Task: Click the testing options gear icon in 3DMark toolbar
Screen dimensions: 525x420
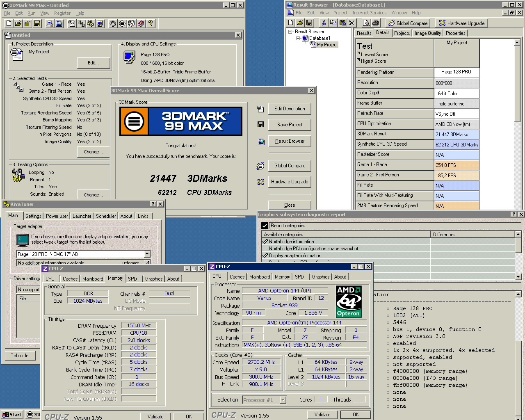Action: (x=91, y=23)
